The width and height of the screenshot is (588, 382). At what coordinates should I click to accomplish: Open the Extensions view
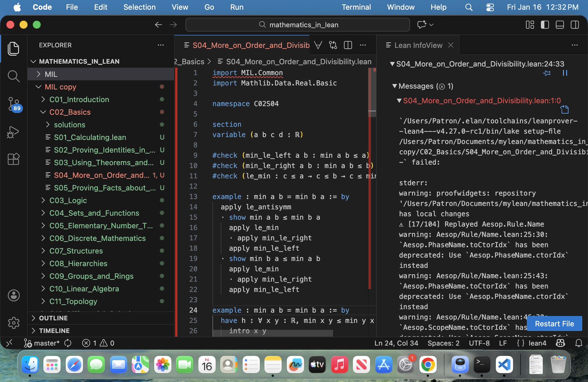point(13,159)
